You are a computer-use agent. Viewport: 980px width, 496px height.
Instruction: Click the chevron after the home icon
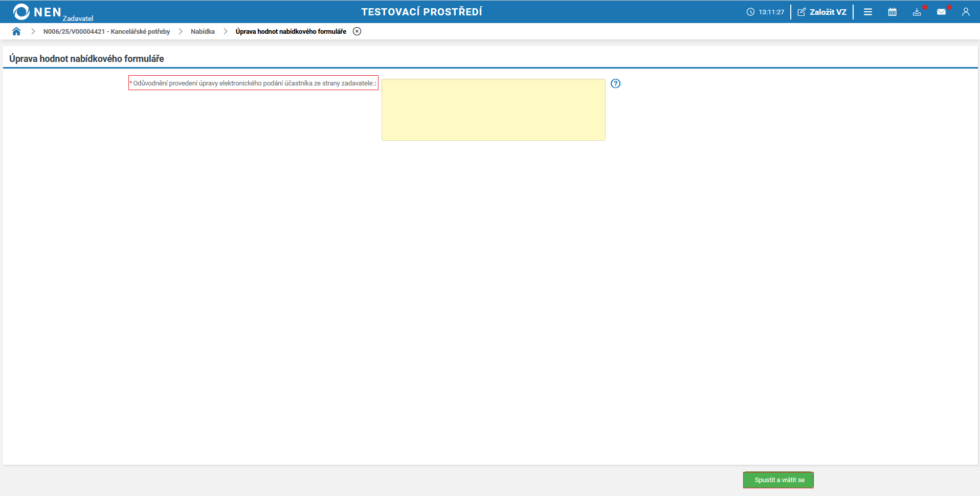point(33,31)
